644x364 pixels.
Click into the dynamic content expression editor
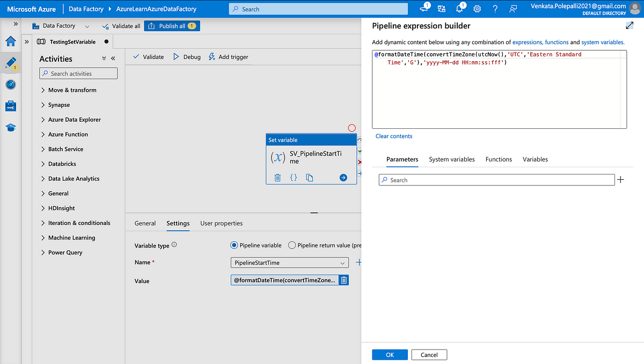pyautogui.click(x=499, y=89)
